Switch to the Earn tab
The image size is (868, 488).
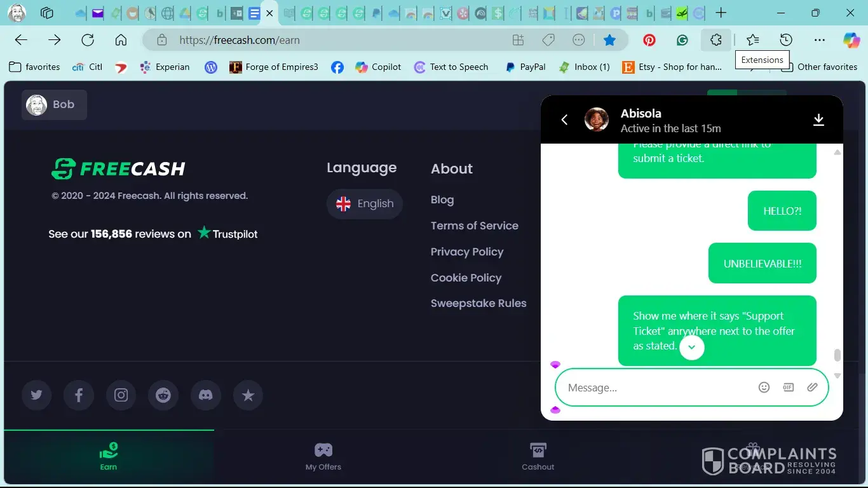[109, 457]
